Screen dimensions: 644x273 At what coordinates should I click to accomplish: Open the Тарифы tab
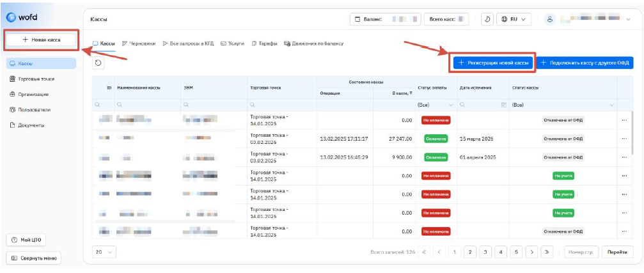click(265, 43)
